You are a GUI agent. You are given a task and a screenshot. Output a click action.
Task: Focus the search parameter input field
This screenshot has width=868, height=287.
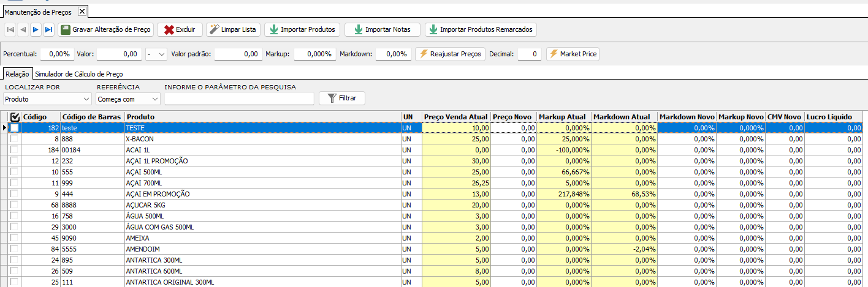(239, 99)
